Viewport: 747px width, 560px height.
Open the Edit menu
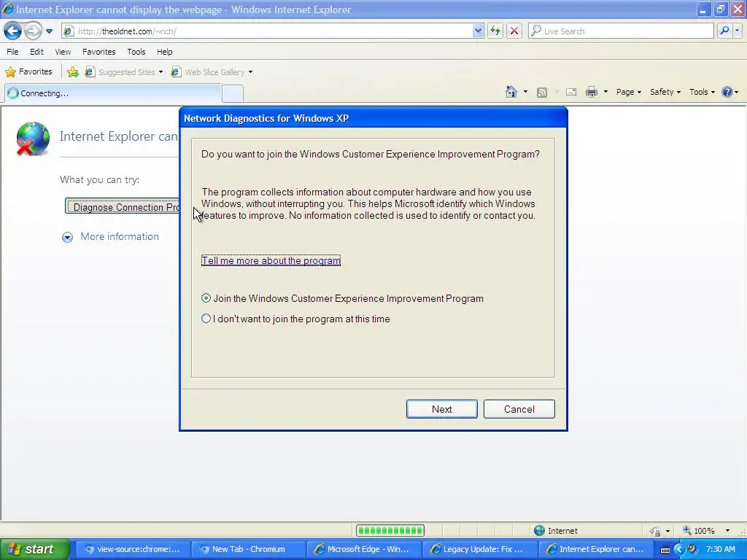[x=36, y=52]
